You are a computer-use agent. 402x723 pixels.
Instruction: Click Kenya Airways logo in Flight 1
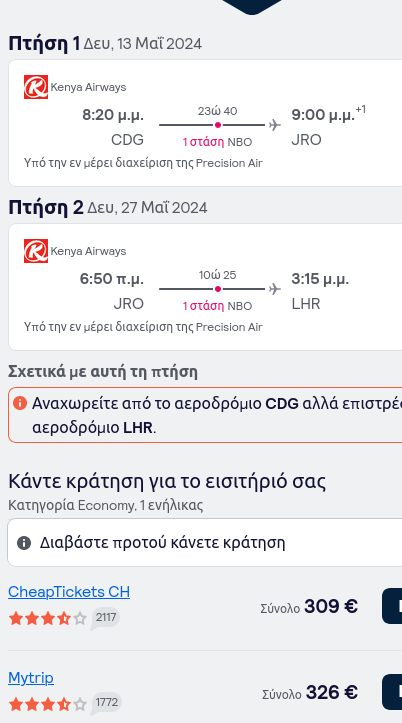click(x=36, y=87)
